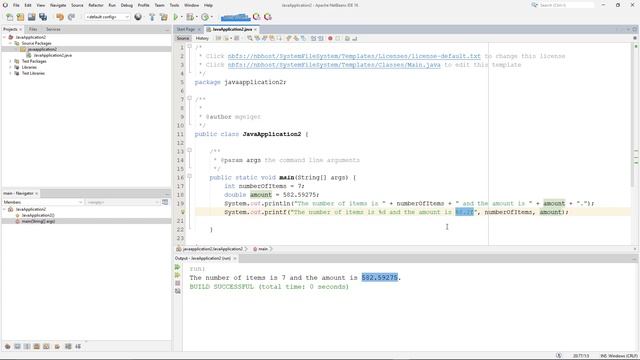Open the Debug menu
Image resolution: width=640 pixels, height=360 pixels.
[x=127, y=5]
